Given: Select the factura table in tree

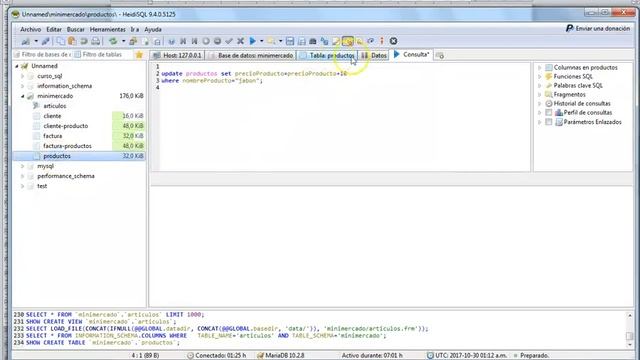Looking at the screenshot, I should tap(53, 136).
